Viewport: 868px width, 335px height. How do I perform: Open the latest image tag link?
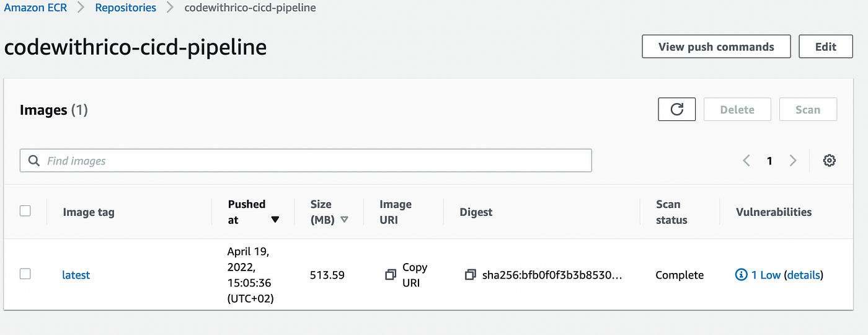pyautogui.click(x=76, y=275)
